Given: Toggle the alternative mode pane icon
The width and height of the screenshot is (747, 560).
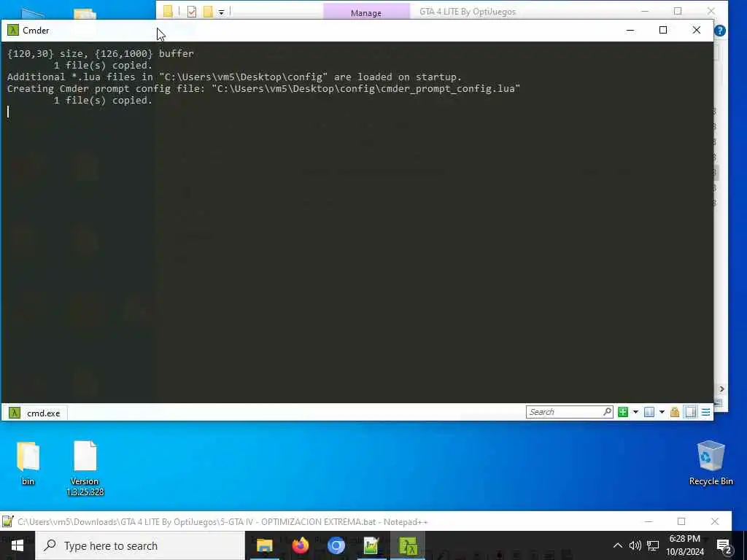Looking at the screenshot, I should (x=691, y=412).
